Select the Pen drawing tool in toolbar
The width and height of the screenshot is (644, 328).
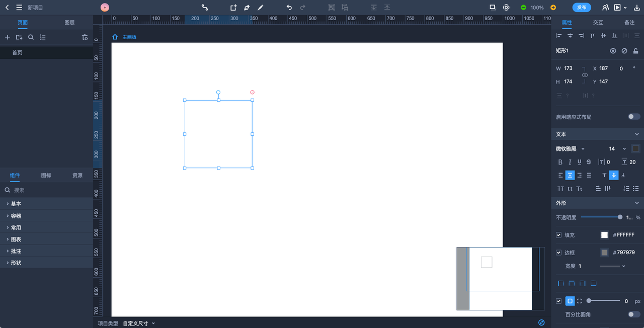[247, 8]
